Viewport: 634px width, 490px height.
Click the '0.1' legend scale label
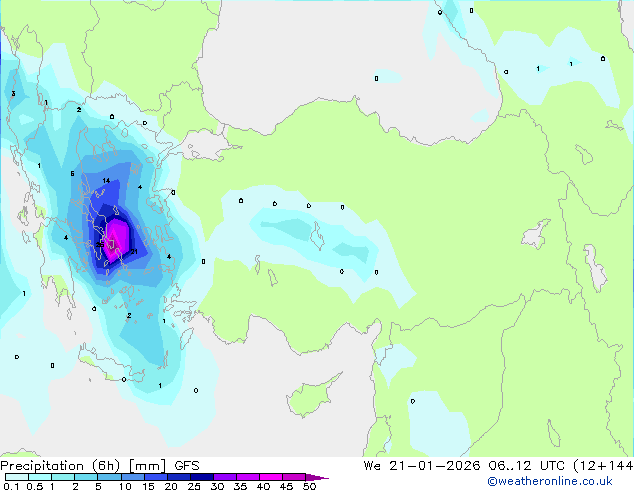[x=11, y=486]
